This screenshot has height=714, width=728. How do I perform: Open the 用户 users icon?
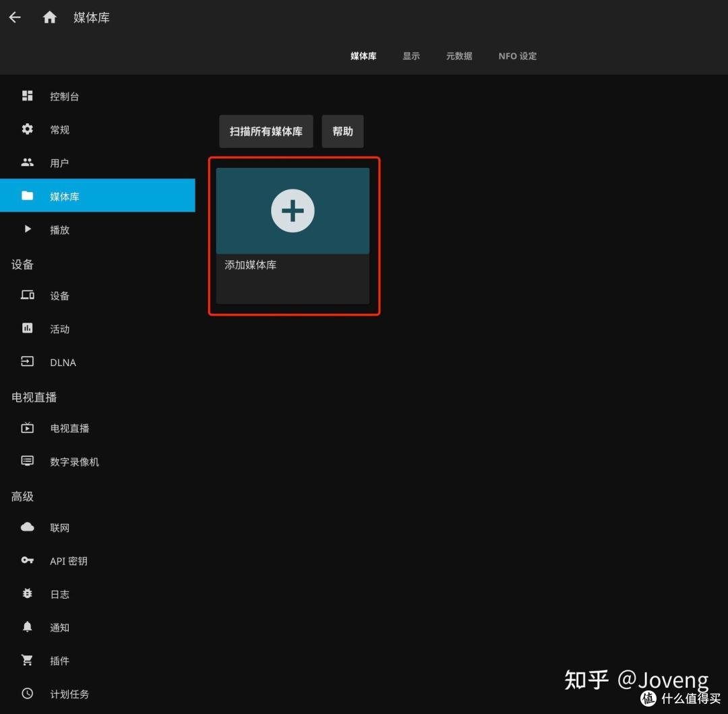tap(27, 162)
